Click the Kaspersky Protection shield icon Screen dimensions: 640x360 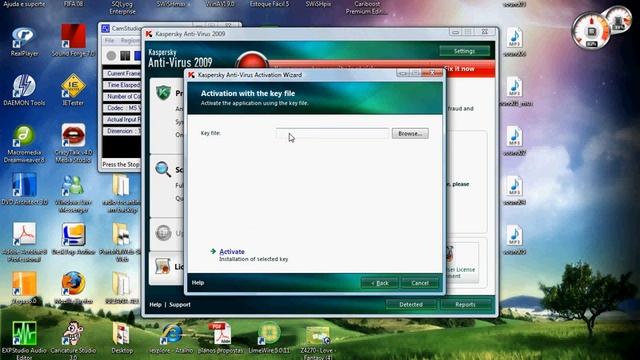tap(163, 93)
